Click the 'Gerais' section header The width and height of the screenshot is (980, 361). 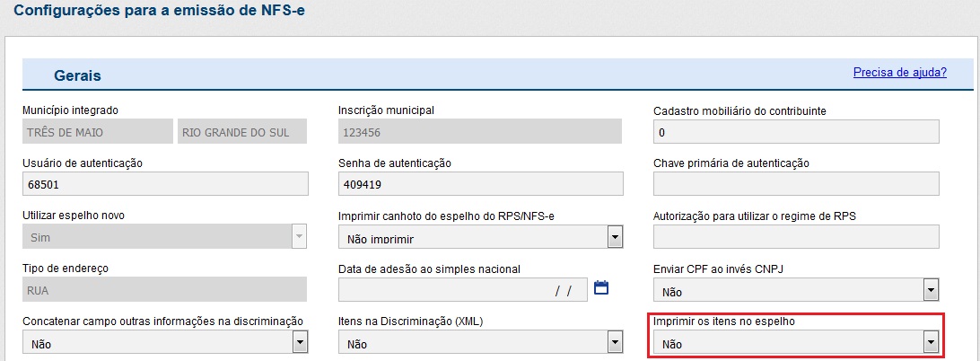pyautogui.click(x=77, y=75)
